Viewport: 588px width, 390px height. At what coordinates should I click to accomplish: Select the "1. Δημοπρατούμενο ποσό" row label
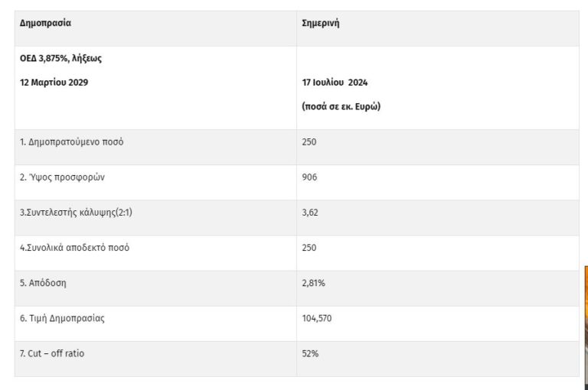coord(71,142)
